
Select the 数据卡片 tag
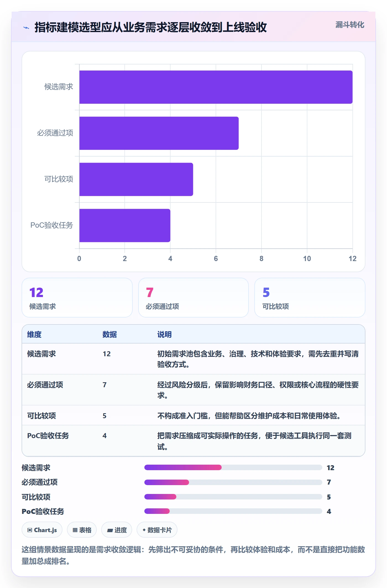pyautogui.click(x=157, y=530)
